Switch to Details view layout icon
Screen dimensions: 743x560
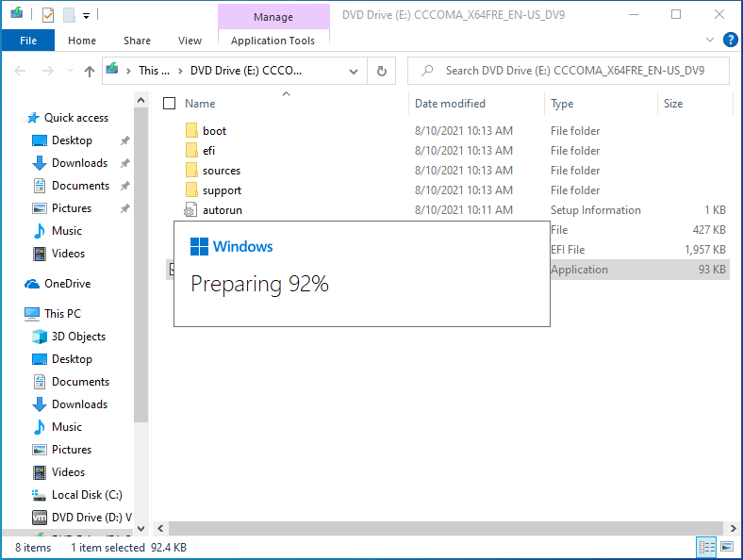tap(706, 548)
